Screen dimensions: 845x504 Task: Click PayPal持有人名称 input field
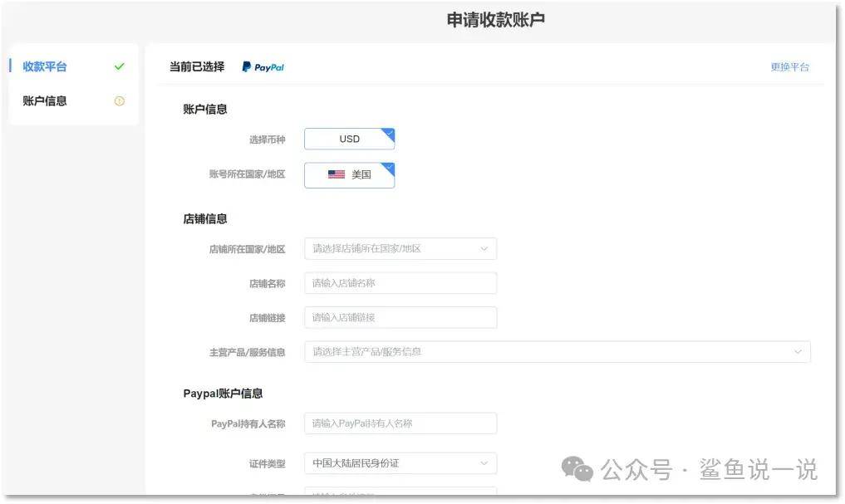400,423
